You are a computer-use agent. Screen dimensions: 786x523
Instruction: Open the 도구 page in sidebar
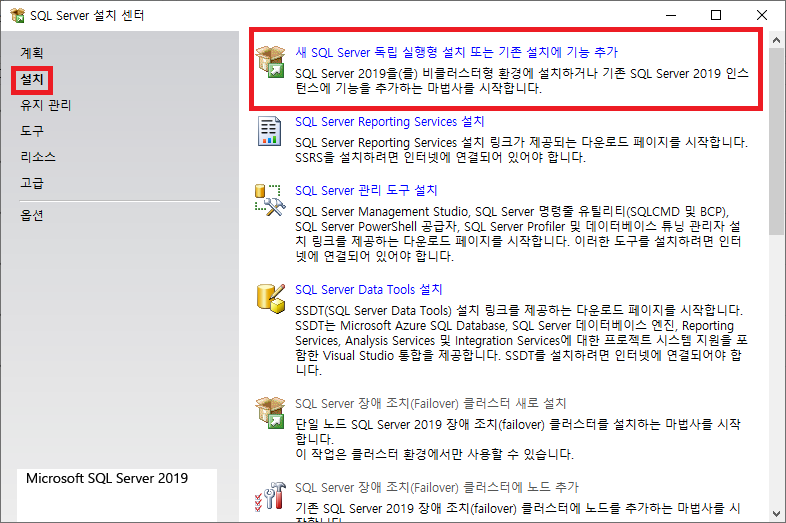pos(32,131)
